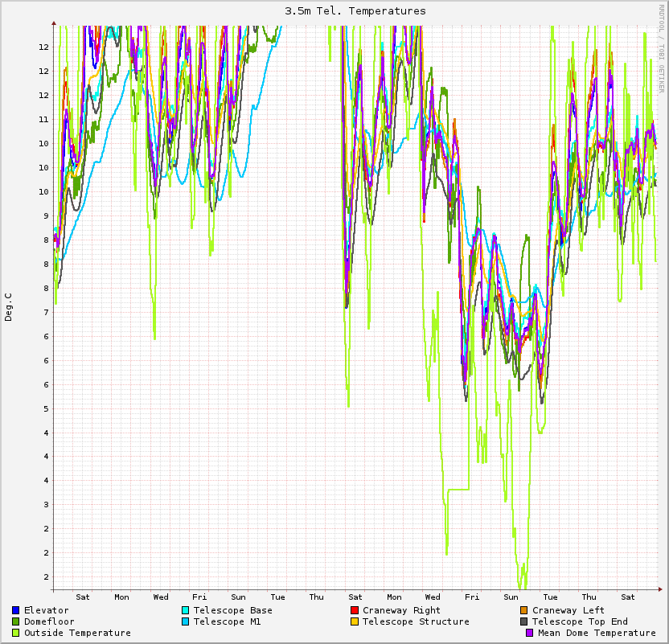Select the Craneway Left legend label
The height and width of the screenshot is (644, 669).
(x=568, y=610)
